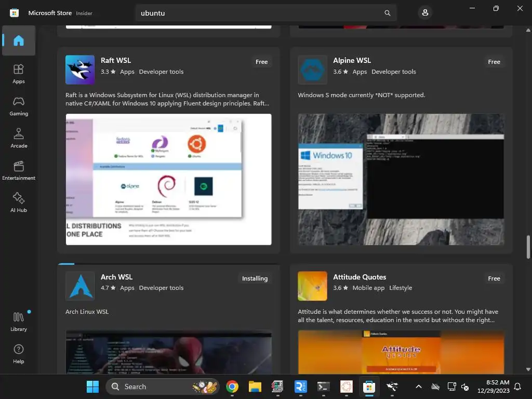Click the Raft WSL 3.3 star rating
The image size is (532, 399).
(108, 72)
